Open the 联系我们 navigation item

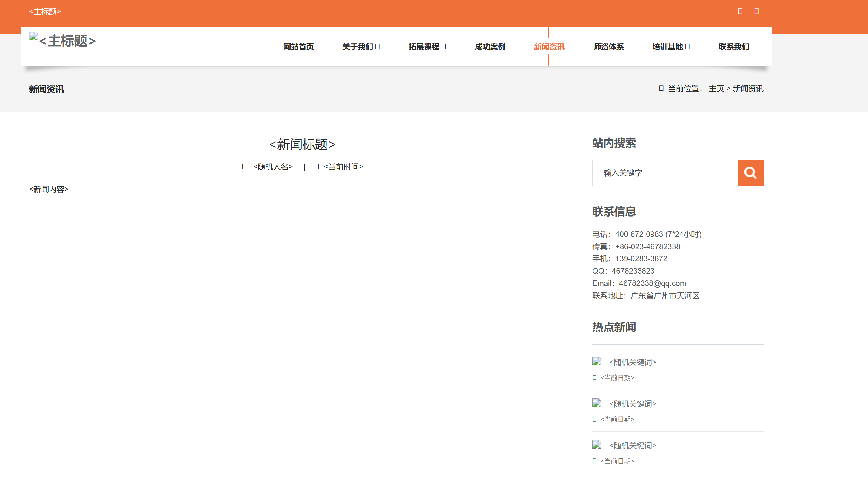[x=733, y=47]
